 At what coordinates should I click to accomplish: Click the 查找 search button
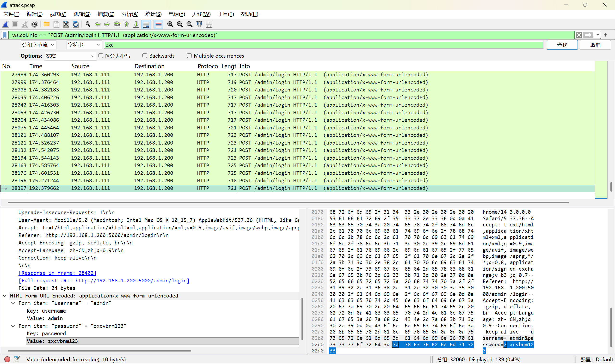point(562,45)
